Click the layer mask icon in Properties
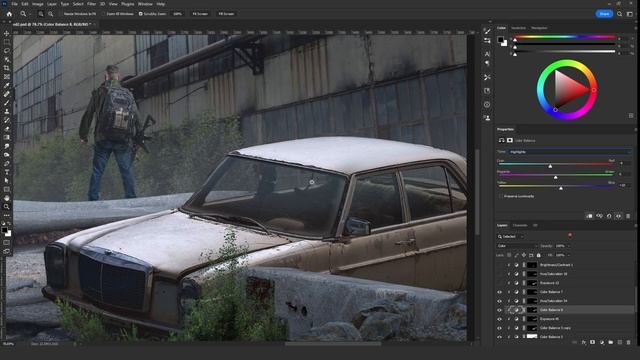 pos(510,140)
